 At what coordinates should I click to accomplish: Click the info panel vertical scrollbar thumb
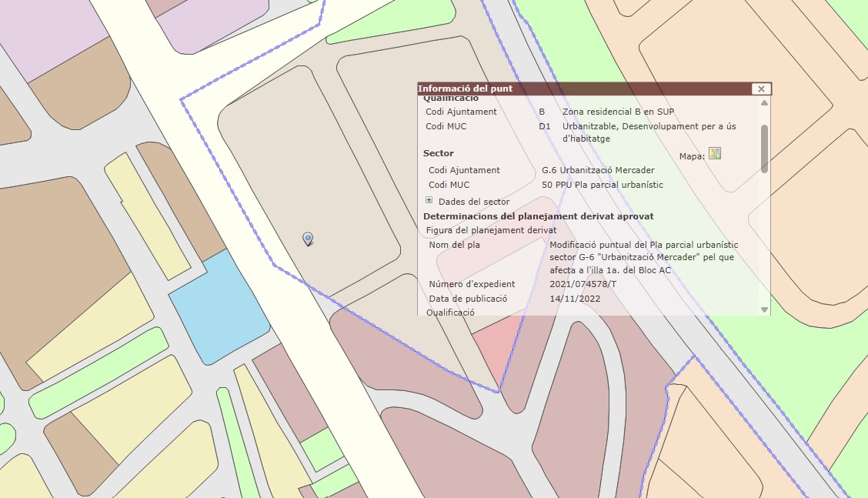click(764, 148)
